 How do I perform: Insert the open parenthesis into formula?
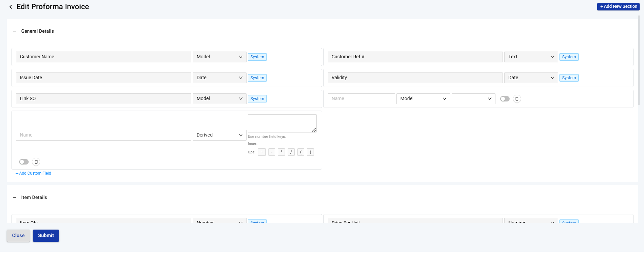(301, 152)
